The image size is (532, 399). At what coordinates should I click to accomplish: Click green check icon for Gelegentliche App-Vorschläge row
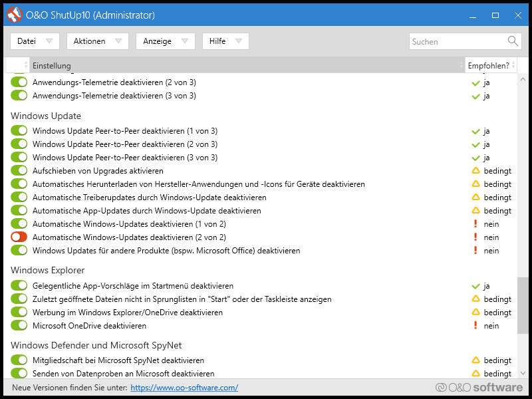tap(475, 287)
